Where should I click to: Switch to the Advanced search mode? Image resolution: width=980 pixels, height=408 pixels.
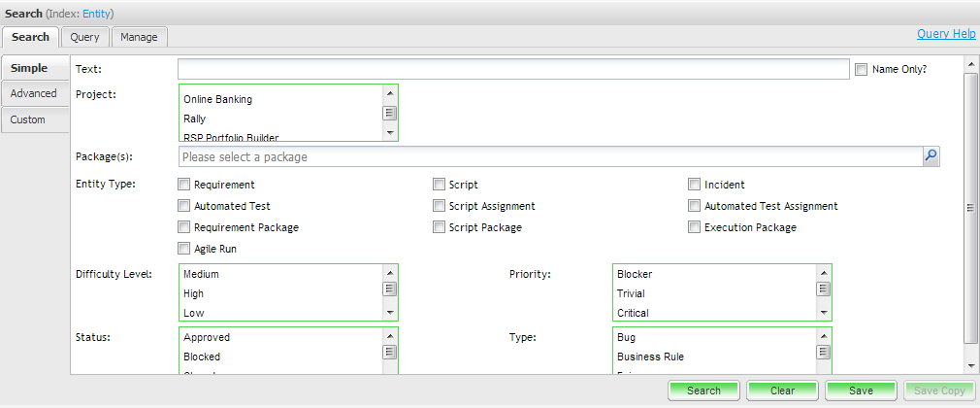pos(34,93)
